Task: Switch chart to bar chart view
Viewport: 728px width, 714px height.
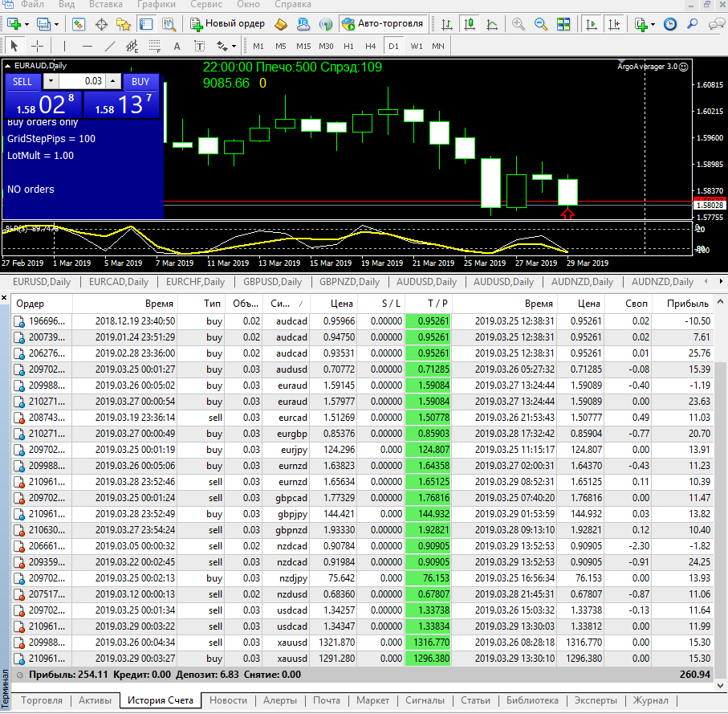Action: (447, 23)
